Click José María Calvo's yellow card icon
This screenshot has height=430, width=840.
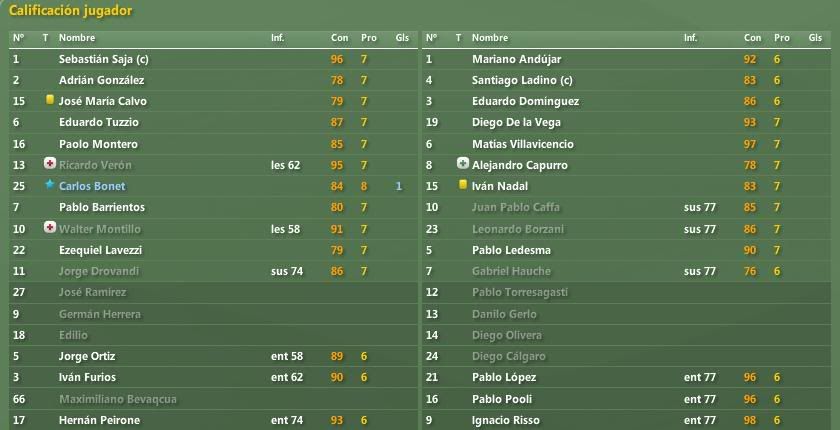pyautogui.click(x=50, y=100)
